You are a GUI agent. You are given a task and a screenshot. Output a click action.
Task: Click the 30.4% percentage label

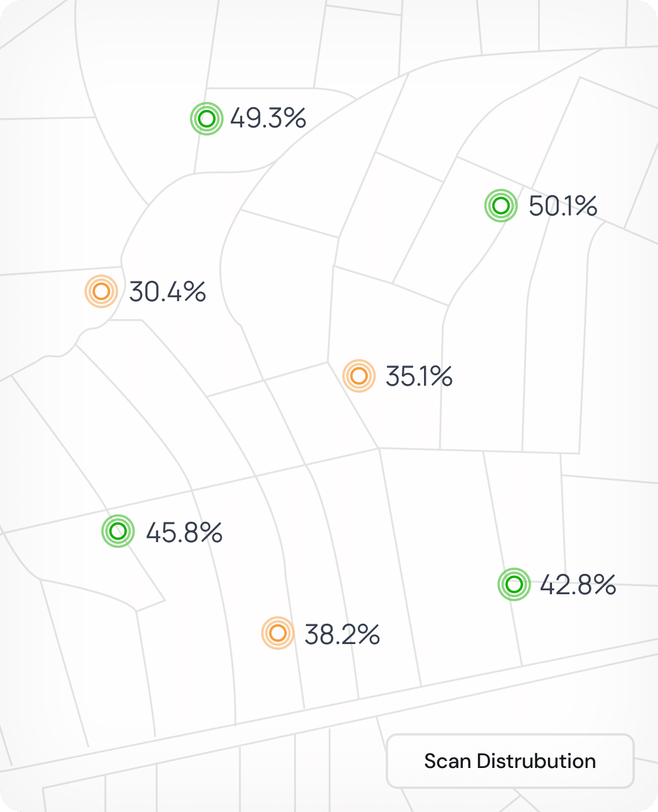pyautogui.click(x=167, y=292)
